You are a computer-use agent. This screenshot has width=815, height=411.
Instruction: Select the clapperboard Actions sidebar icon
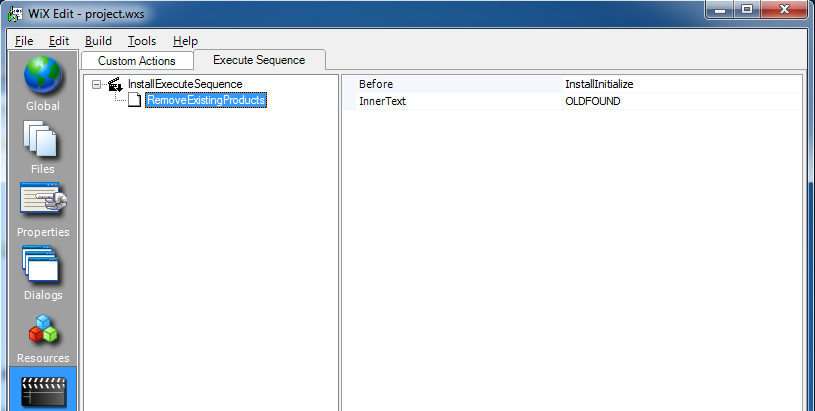[42, 391]
